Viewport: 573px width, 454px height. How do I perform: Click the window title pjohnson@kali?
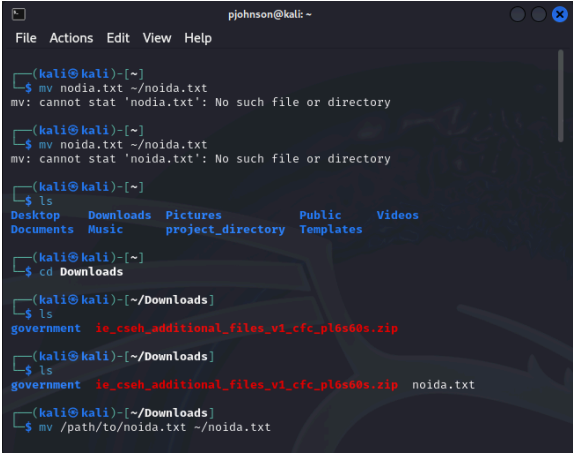(x=270, y=15)
